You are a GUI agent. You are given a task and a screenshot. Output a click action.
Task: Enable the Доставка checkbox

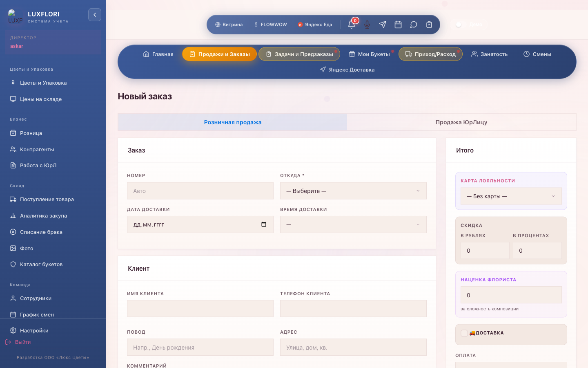pos(464,333)
